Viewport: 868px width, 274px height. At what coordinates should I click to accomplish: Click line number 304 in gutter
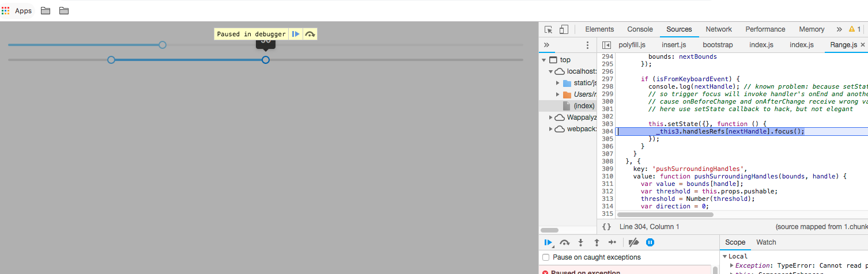(x=606, y=131)
